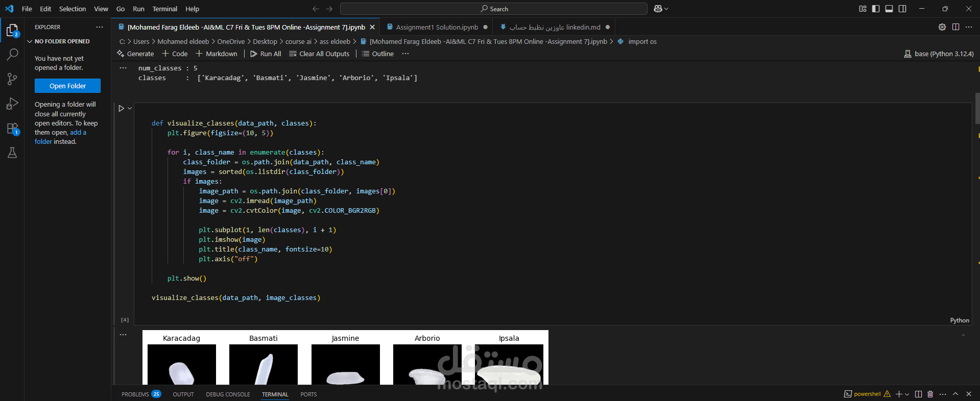The height and width of the screenshot is (401, 980).
Task: Add a new Code cell
Action: click(x=175, y=54)
